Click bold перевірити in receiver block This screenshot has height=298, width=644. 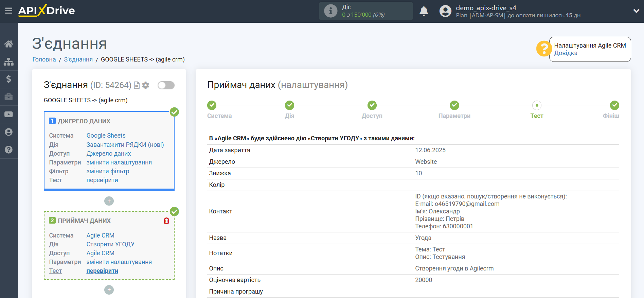(102, 271)
